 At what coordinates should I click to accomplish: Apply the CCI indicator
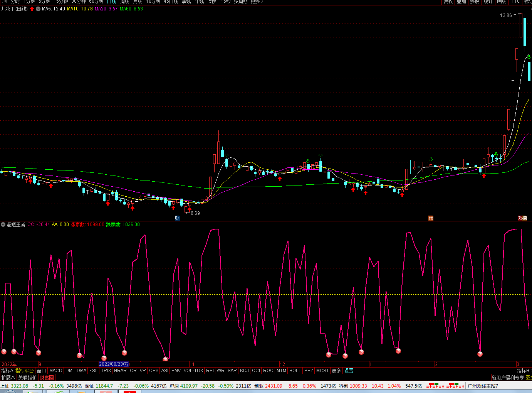(256, 371)
